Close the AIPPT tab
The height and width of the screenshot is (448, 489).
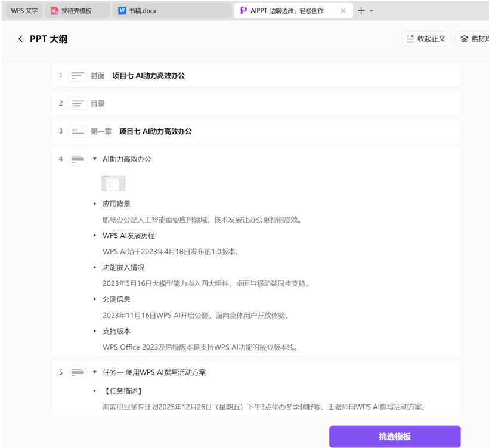[x=343, y=11]
